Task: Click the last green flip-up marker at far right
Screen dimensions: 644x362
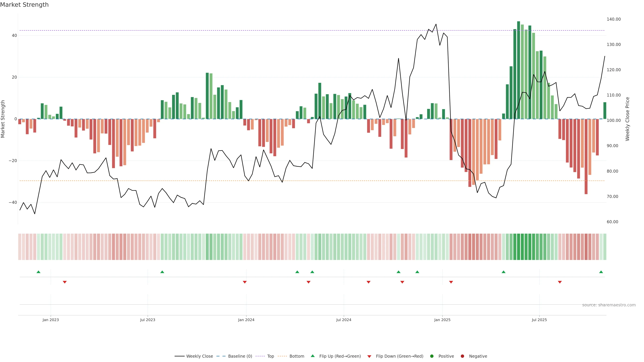Action: (x=601, y=272)
